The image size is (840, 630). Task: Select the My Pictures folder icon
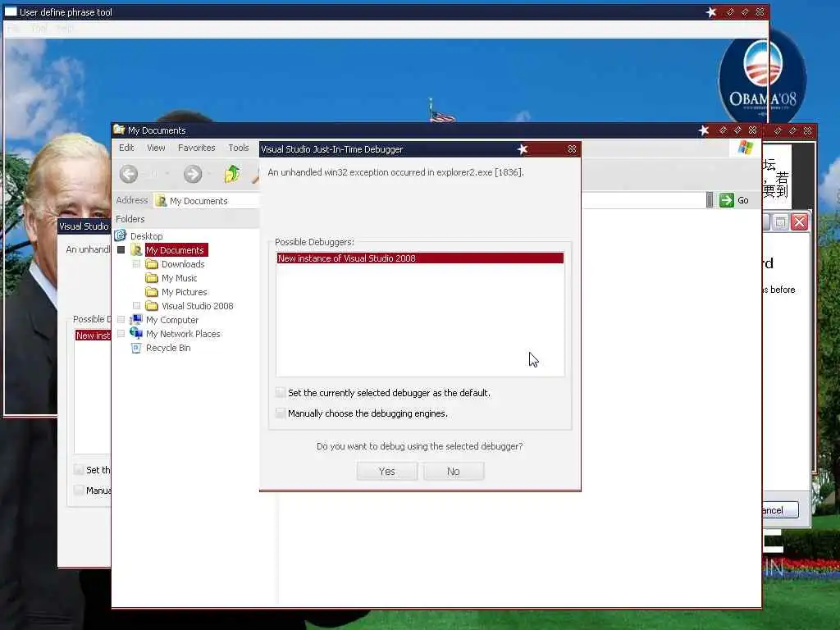pyautogui.click(x=152, y=292)
